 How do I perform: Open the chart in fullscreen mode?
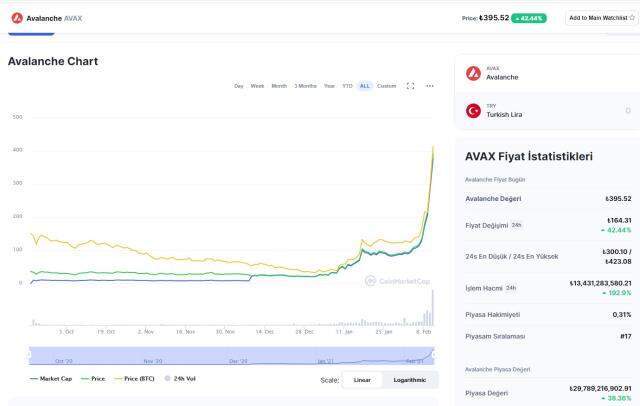pos(410,86)
